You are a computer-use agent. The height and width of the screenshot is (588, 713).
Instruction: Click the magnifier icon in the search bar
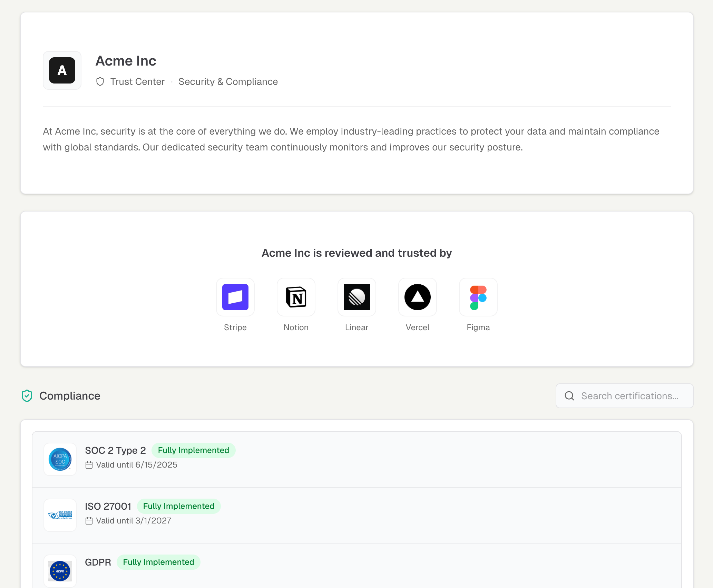tap(569, 396)
